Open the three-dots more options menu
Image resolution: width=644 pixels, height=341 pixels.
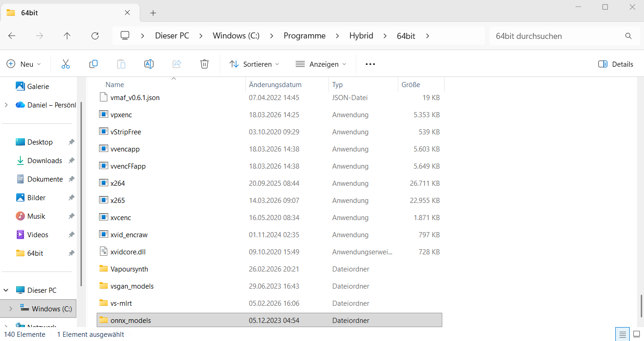click(x=370, y=64)
